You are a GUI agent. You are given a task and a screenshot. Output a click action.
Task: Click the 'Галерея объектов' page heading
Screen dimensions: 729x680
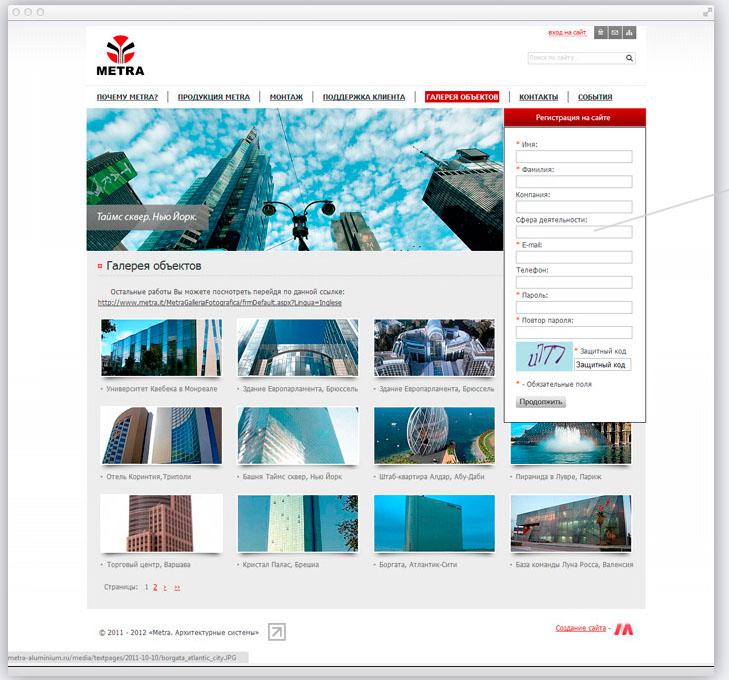pyautogui.click(x=154, y=266)
